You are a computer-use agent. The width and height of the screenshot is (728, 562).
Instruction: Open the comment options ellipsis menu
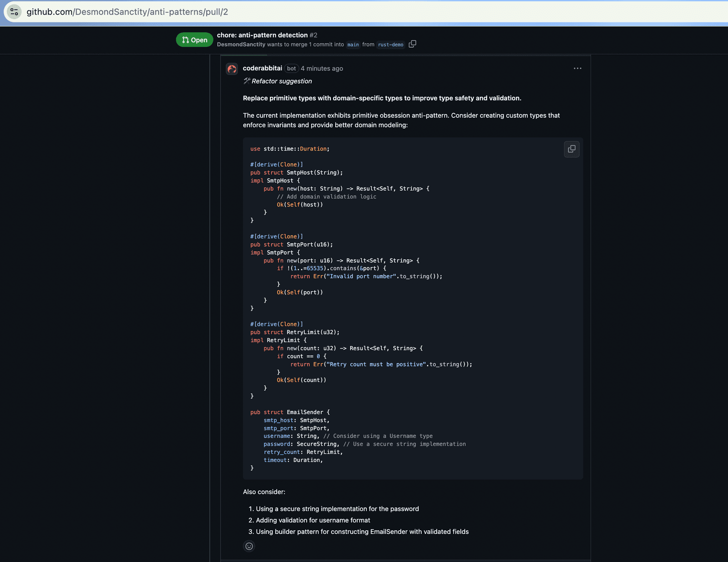[x=577, y=68]
